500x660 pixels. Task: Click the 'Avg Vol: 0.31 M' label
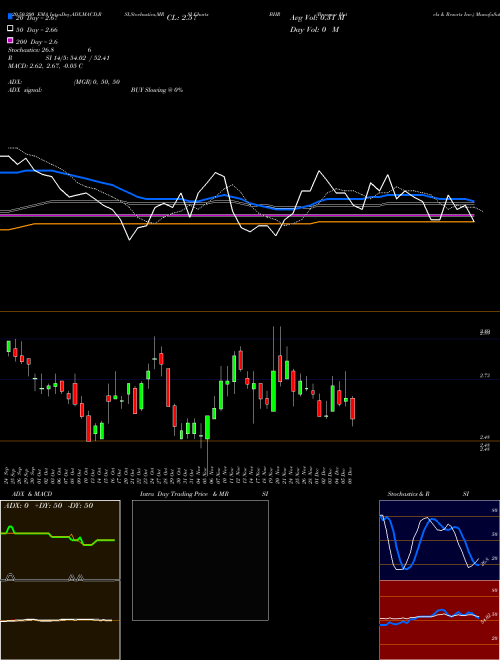(x=317, y=18)
